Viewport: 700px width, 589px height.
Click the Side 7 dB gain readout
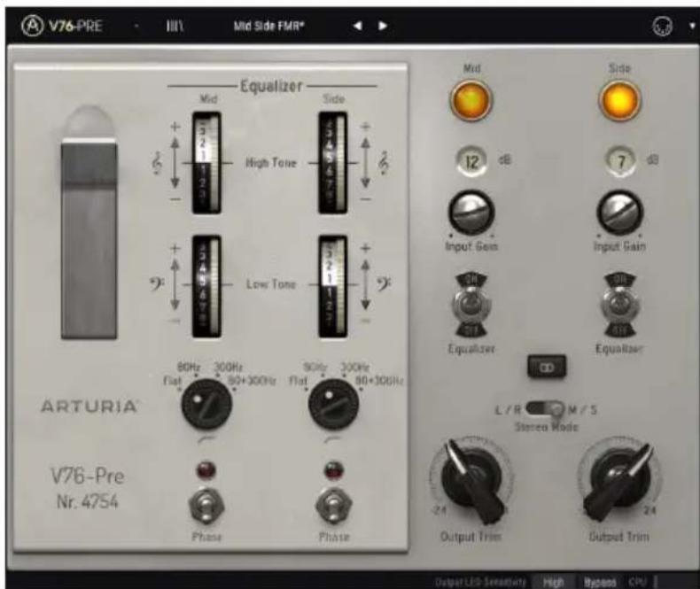(620, 161)
